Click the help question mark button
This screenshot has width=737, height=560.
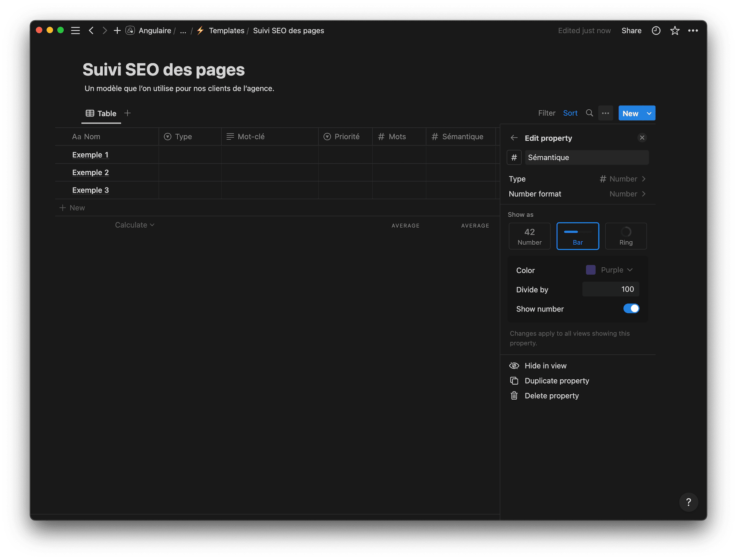click(x=688, y=502)
